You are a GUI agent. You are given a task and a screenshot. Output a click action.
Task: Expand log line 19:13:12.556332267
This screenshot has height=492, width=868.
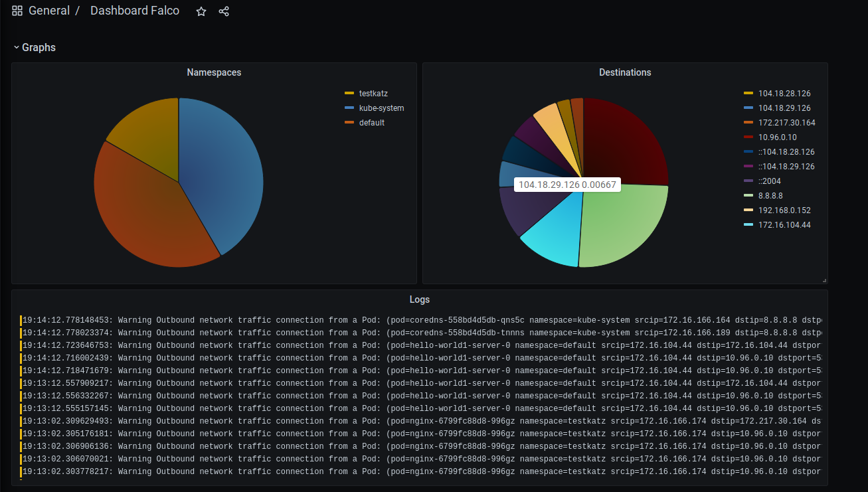click(x=421, y=396)
